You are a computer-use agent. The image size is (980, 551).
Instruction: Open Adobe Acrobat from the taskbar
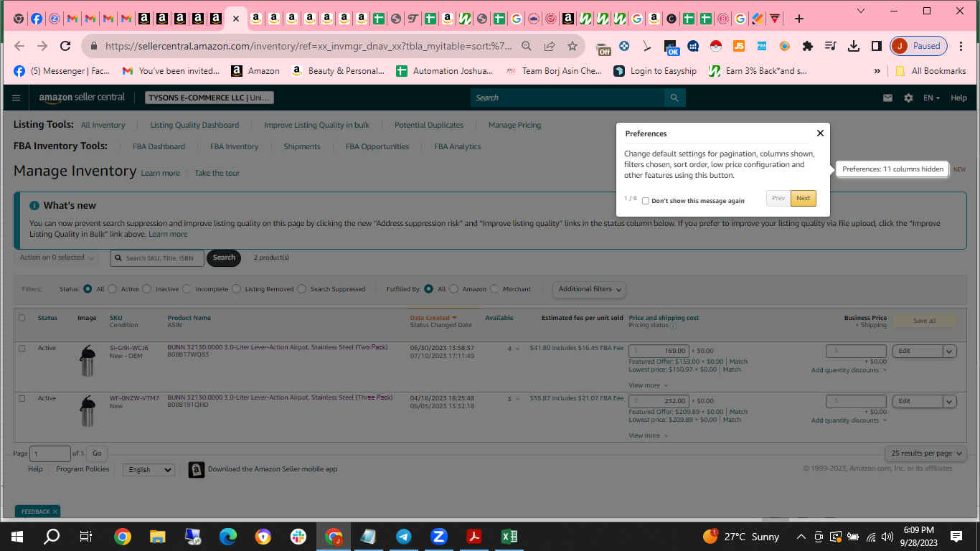click(474, 536)
